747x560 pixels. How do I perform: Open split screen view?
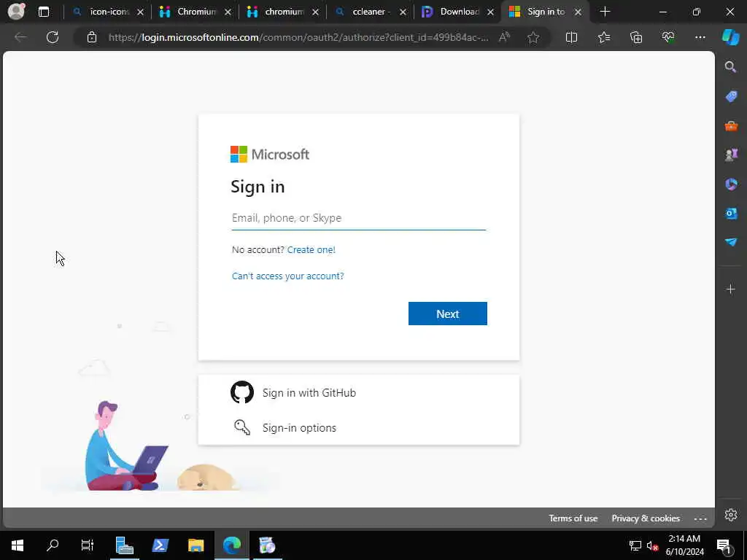(x=571, y=37)
